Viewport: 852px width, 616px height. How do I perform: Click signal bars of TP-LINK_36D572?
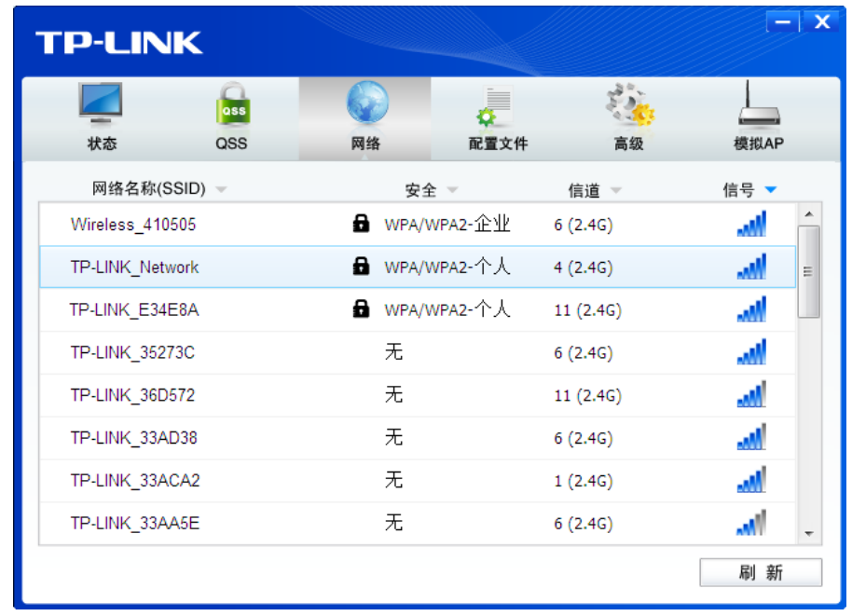coord(751,394)
